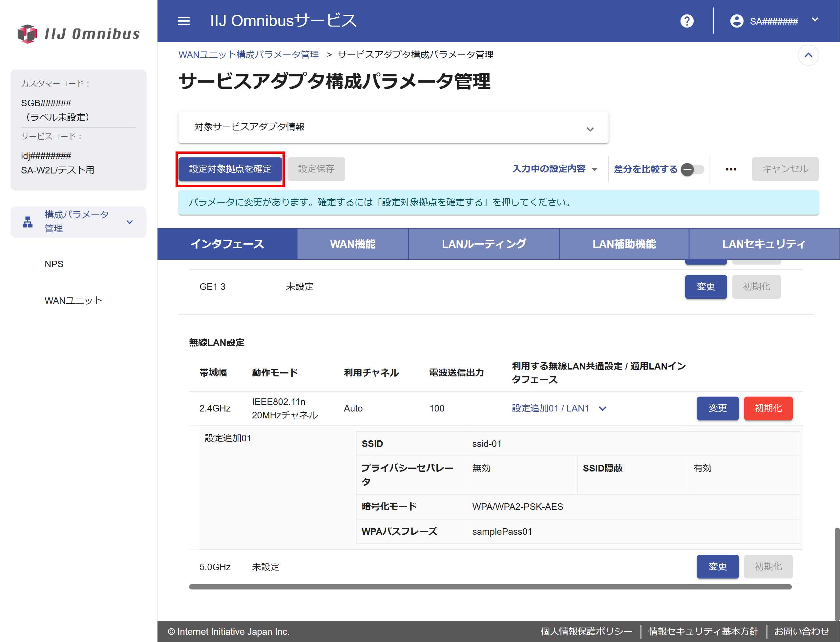
Task: Open the 個人情報保護ポリシー footer link
Action: point(586,631)
